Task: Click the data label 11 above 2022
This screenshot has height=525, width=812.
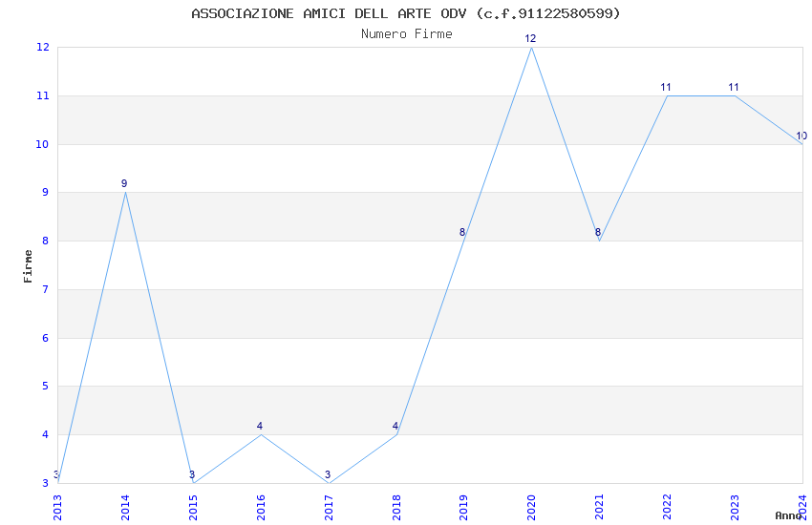Action: (x=666, y=88)
